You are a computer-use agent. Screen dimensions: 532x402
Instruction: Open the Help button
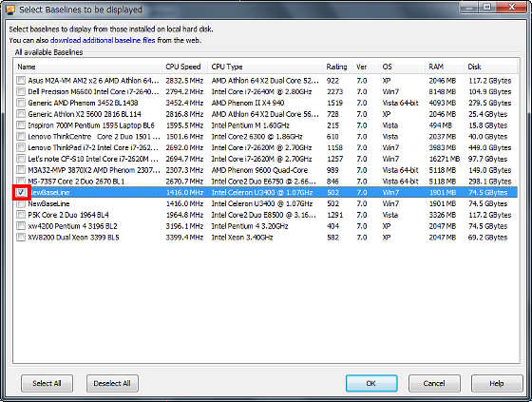(497, 383)
